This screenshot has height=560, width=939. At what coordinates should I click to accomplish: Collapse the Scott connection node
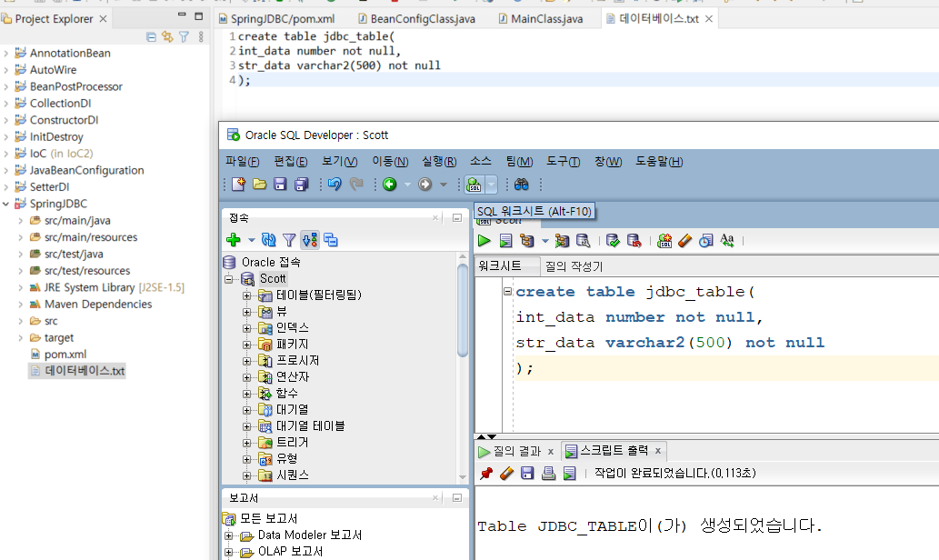point(229,279)
